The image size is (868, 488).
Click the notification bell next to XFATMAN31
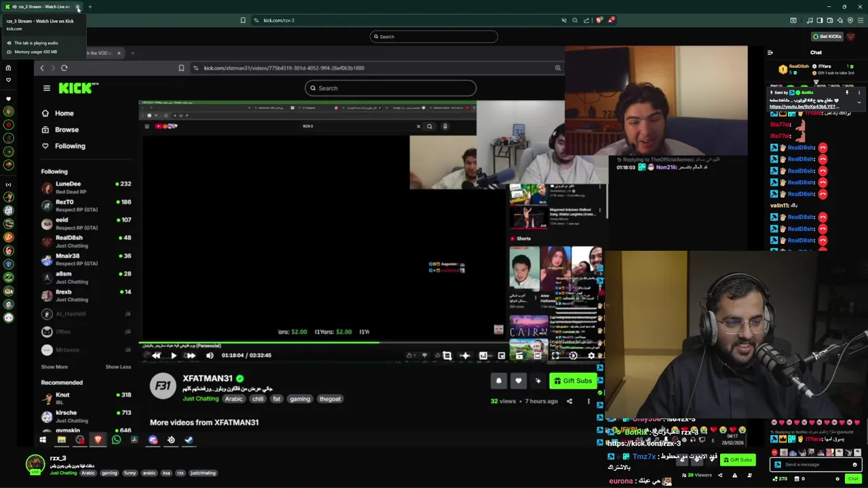point(498,381)
